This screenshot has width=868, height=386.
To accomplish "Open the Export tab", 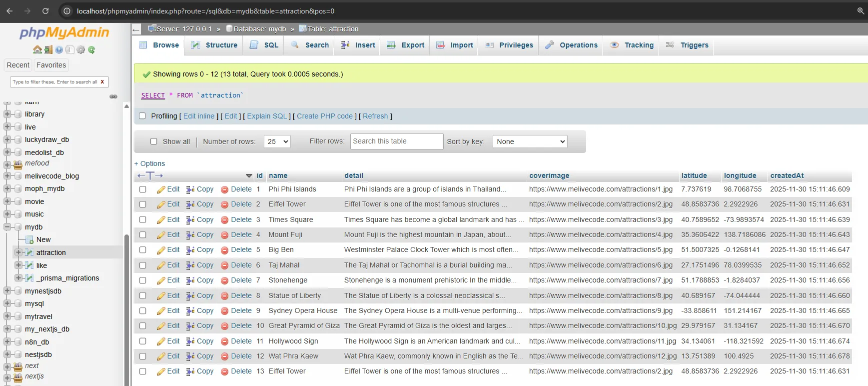I will 406,45.
